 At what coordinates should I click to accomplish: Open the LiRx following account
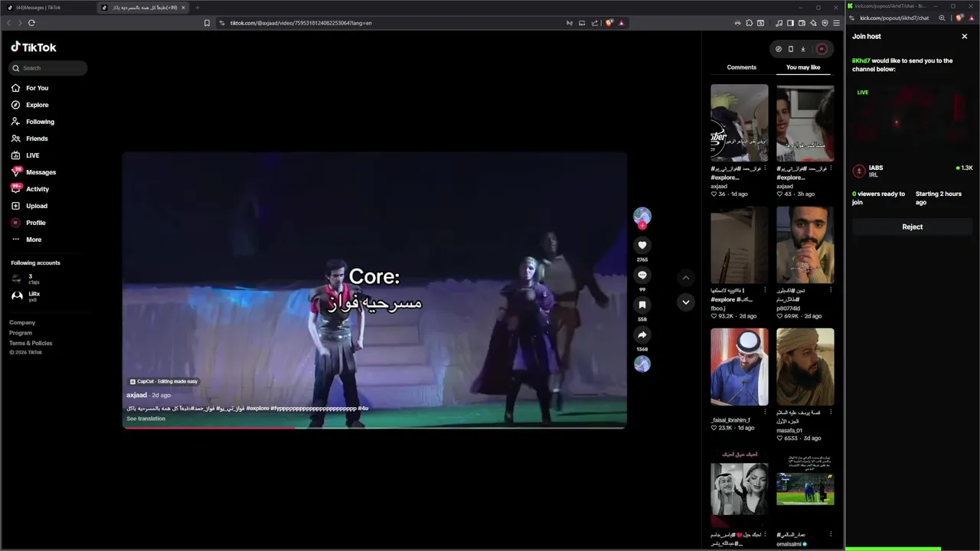(27, 296)
